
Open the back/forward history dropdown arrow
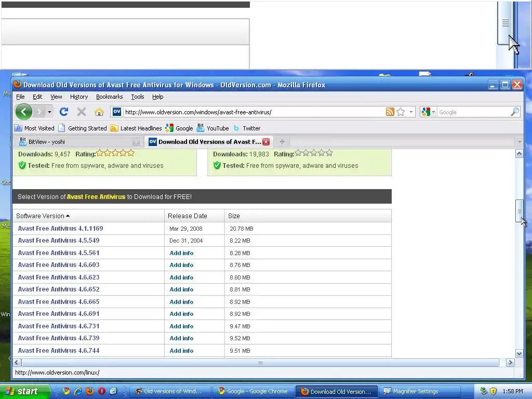coord(49,112)
